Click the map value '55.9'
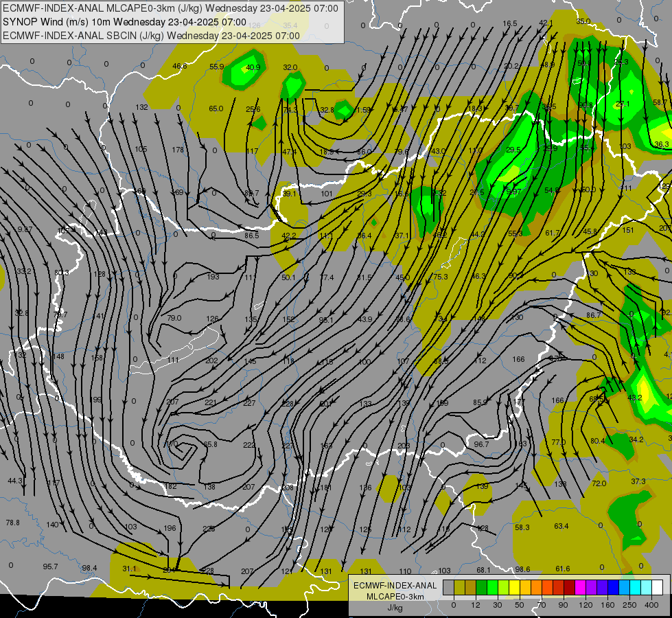The image size is (672, 618). pos(217,67)
